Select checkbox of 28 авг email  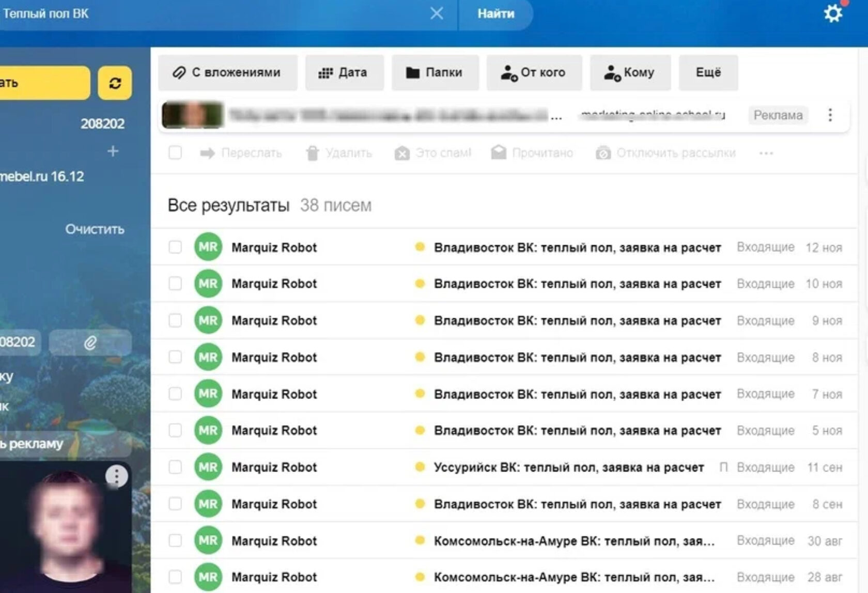[x=175, y=577]
